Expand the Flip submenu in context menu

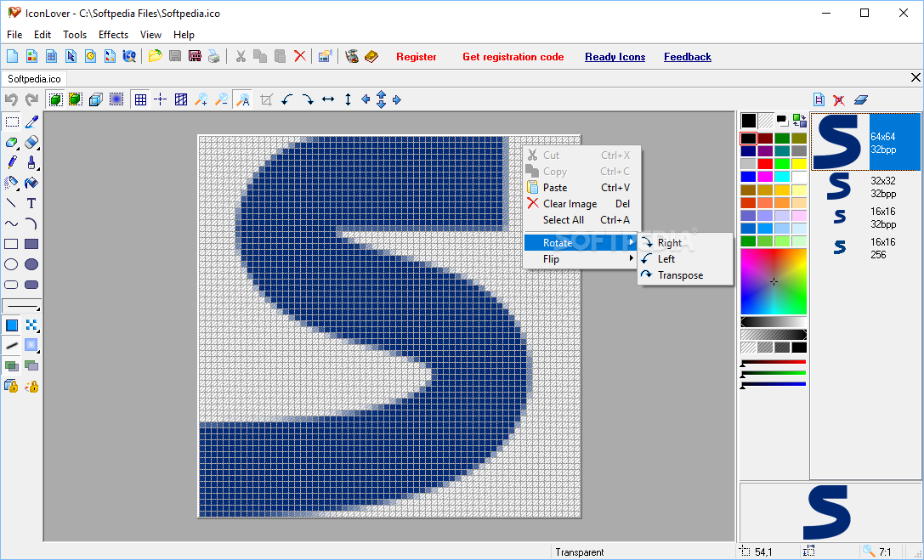point(581,259)
